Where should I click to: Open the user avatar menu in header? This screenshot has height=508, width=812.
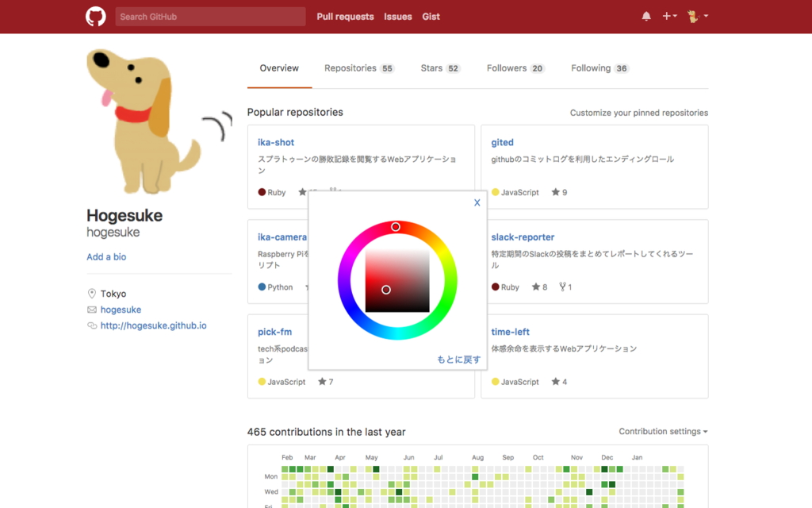point(697,17)
